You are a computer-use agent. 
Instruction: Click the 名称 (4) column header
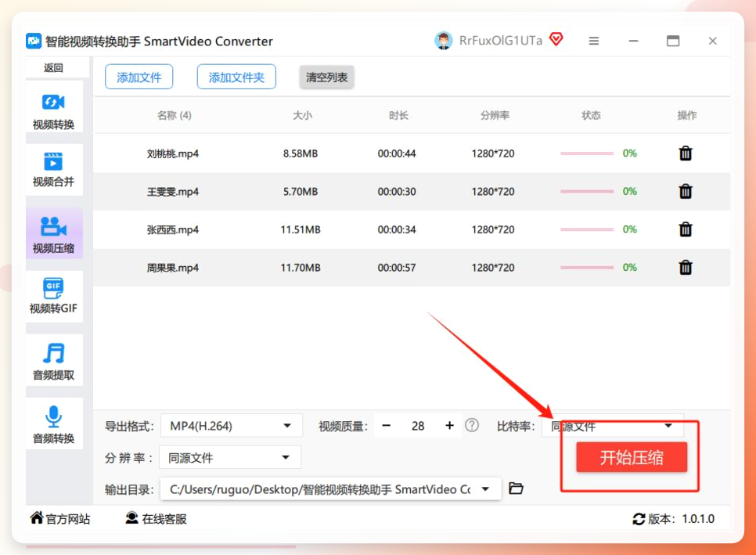click(x=174, y=115)
